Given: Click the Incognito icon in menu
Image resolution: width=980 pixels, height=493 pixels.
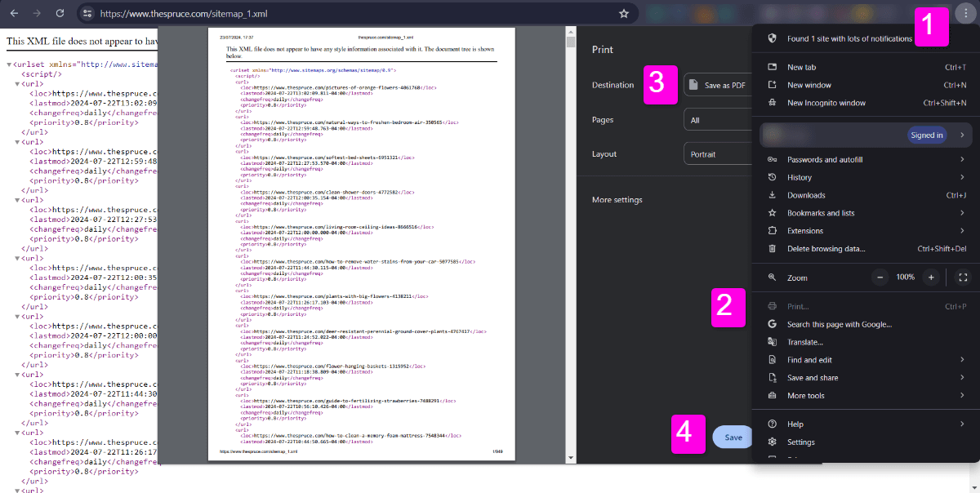Looking at the screenshot, I should 772,103.
